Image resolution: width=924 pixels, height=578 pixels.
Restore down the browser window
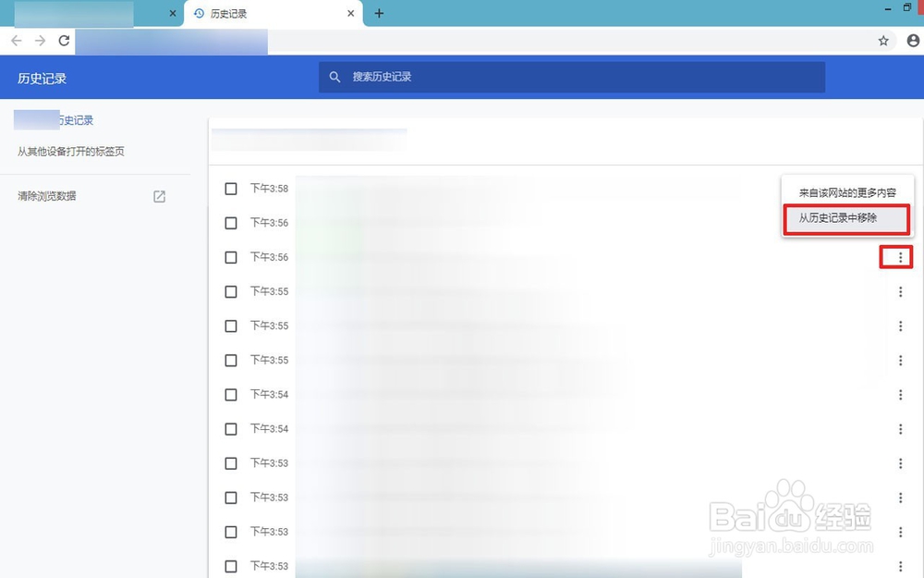click(x=907, y=7)
